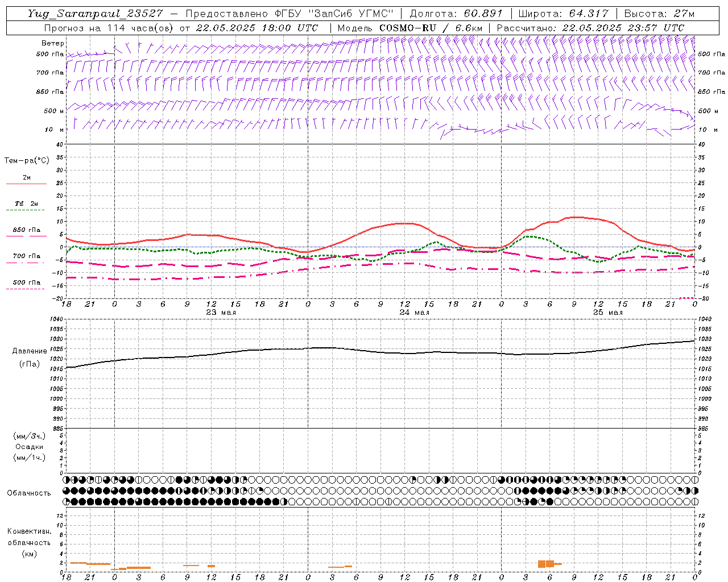The image size is (728, 582).
Task: Click the 'Тем-ра(°C)' temperature label
Action: tap(27, 161)
